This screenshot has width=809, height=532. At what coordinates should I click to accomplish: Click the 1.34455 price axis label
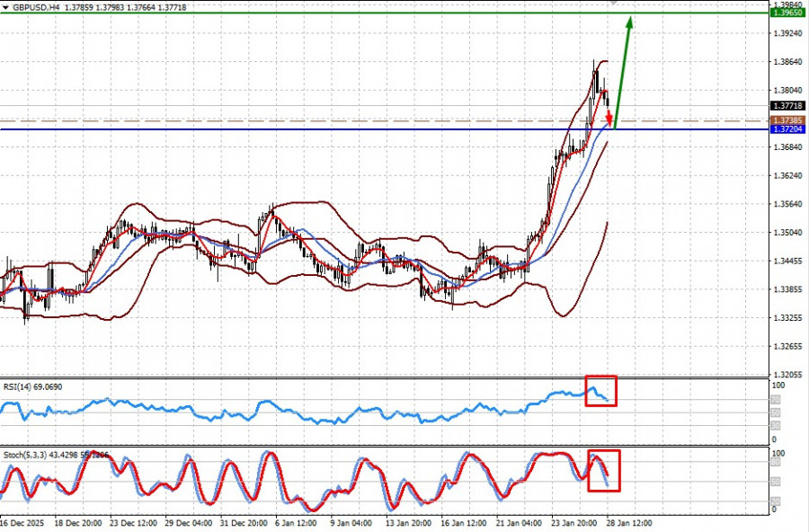[787, 262]
